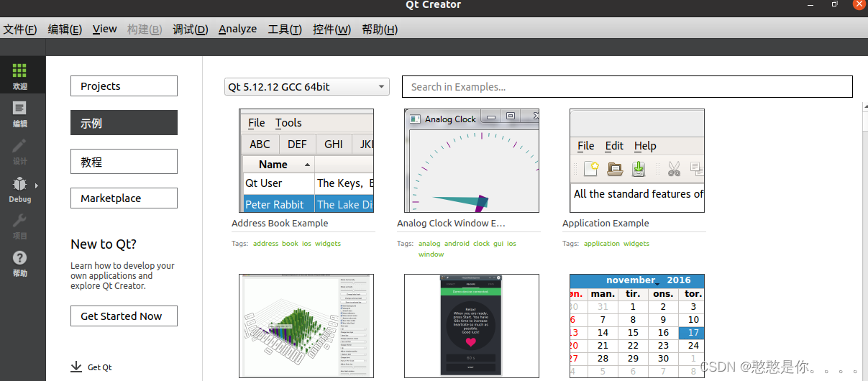Click the Analog Clock Window title text

tap(451, 224)
